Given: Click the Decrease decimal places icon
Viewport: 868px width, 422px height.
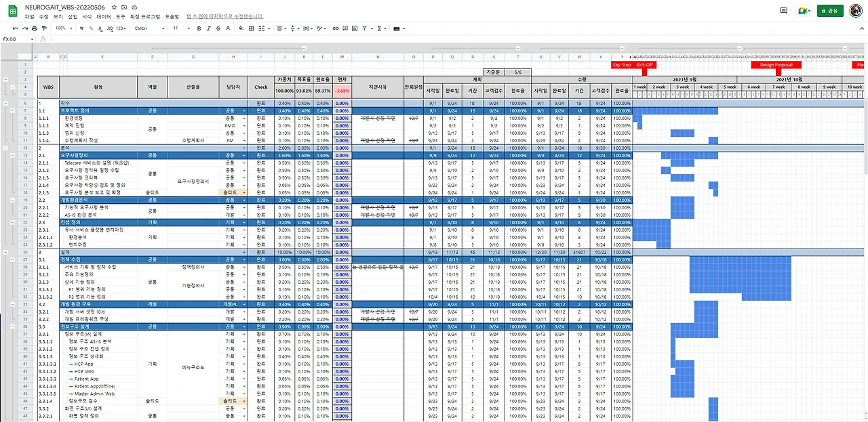Looking at the screenshot, I should pos(100,28).
